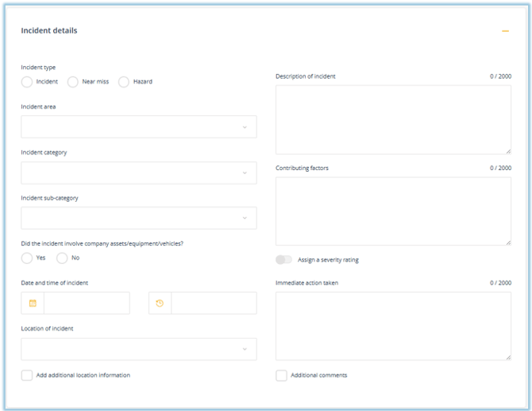Click the Immediate action taken field
532x411 pixels.
tap(393, 325)
